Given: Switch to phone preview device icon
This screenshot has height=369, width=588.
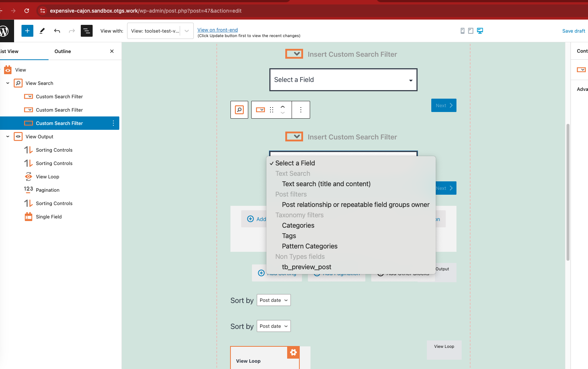Looking at the screenshot, I should point(462,31).
